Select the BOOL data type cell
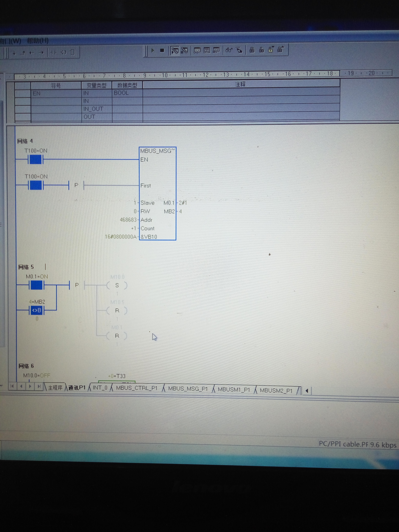The height and width of the screenshot is (532, 399). coord(127,93)
